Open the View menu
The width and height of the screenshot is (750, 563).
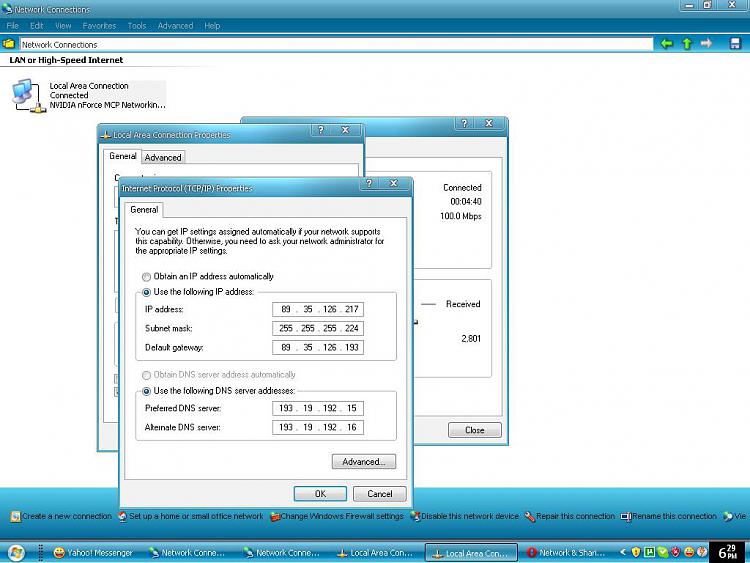tap(63, 25)
